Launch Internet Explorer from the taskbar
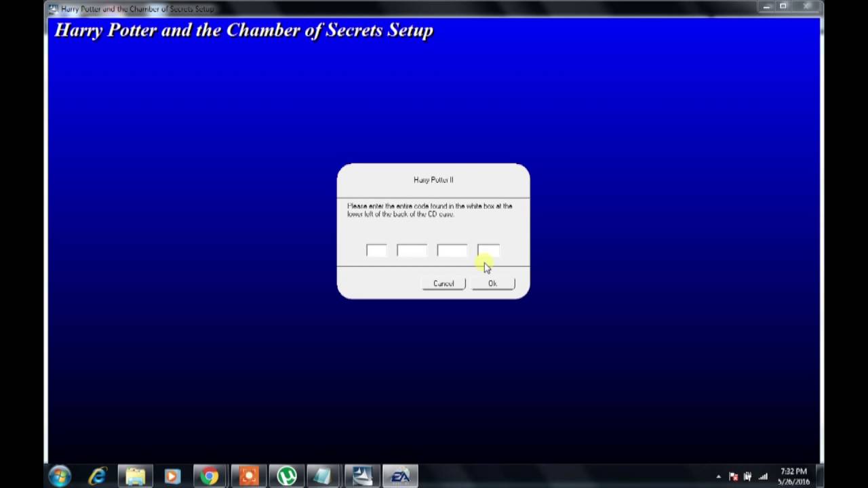The width and height of the screenshot is (868, 488). (x=98, y=476)
